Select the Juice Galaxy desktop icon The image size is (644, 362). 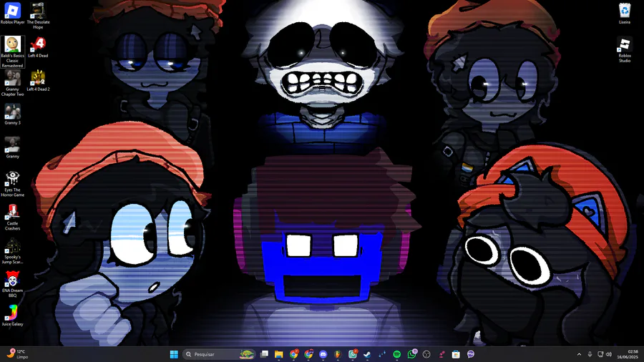click(x=12, y=315)
